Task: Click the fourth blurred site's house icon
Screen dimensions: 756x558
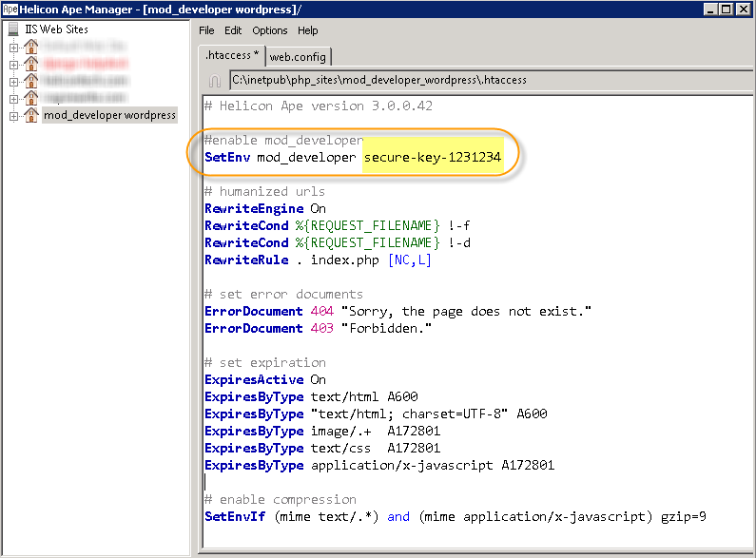Action: click(31, 98)
